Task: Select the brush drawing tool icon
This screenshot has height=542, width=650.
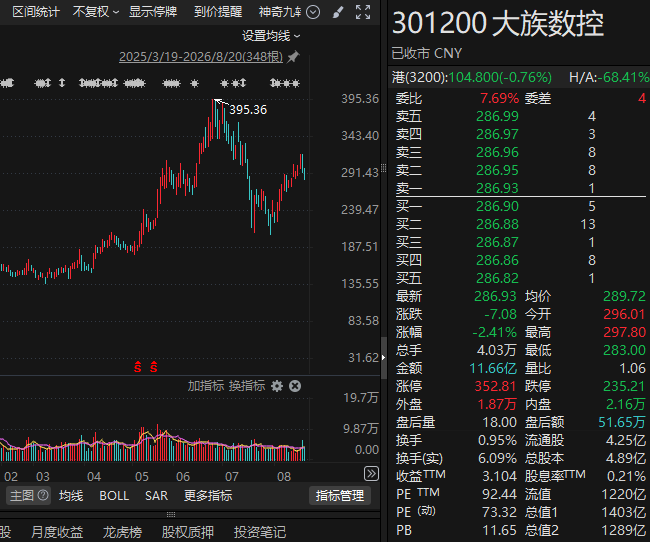Action: pos(338,12)
